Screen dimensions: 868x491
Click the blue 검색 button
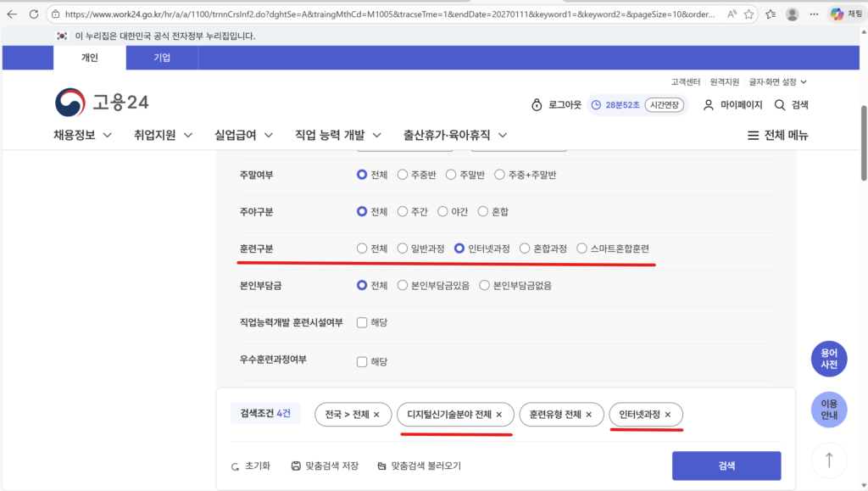click(x=726, y=466)
